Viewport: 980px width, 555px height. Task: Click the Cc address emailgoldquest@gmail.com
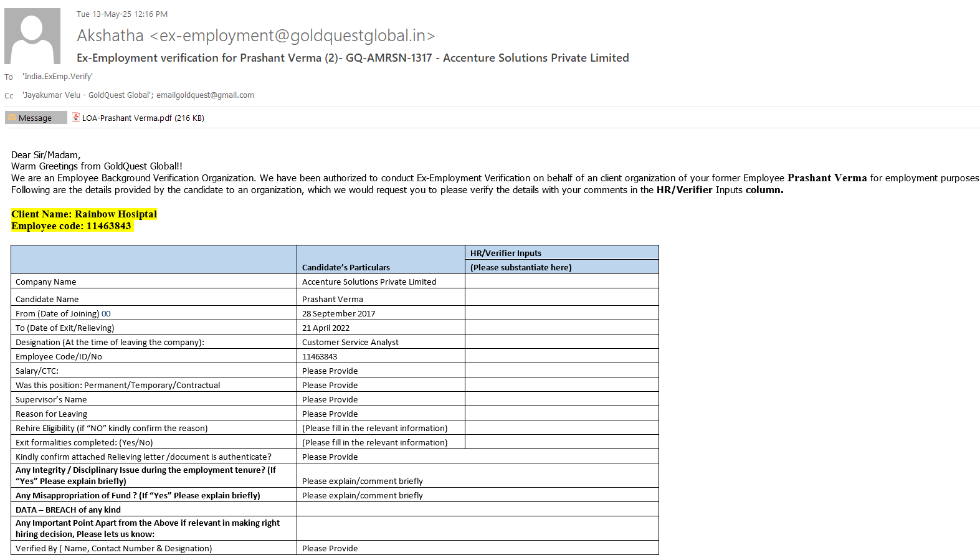point(205,95)
